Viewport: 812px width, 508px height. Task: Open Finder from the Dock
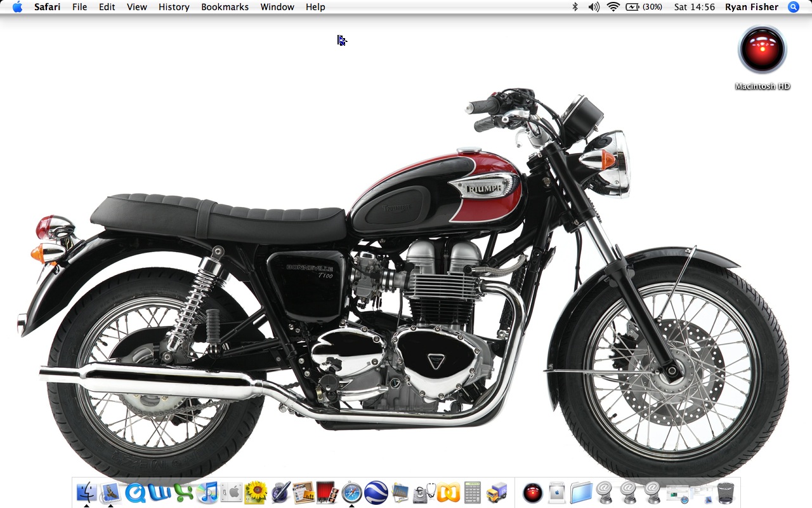pyautogui.click(x=86, y=493)
